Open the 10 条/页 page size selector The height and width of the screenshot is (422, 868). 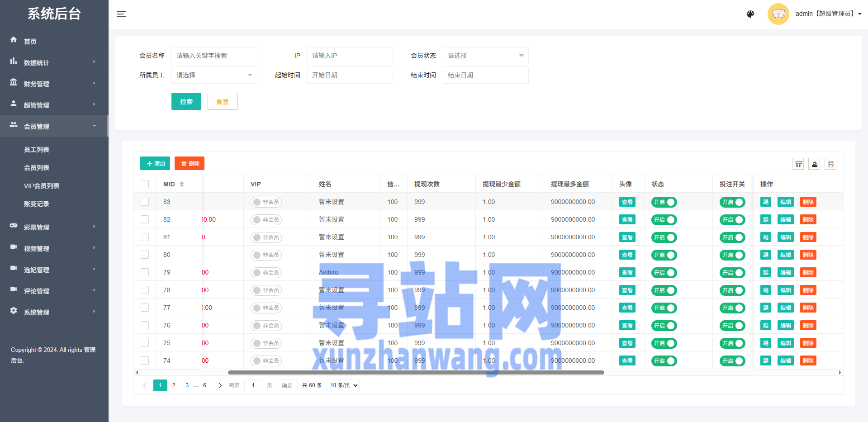[343, 385]
